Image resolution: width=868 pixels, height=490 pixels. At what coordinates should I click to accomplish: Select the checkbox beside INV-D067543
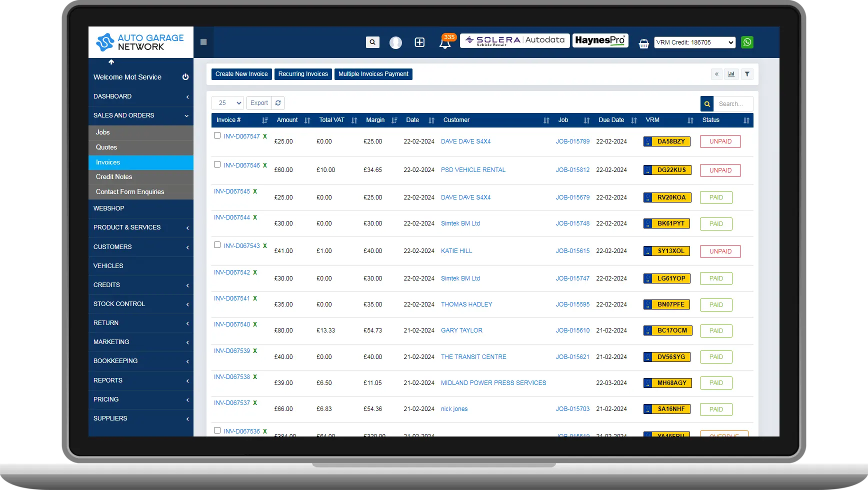tap(217, 244)
